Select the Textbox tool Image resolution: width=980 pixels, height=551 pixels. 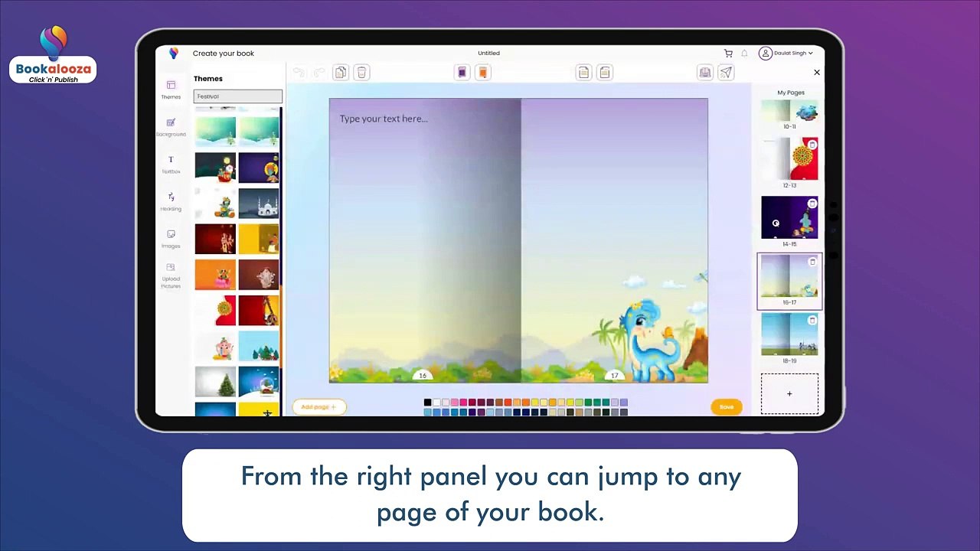[x=171, y=165]
